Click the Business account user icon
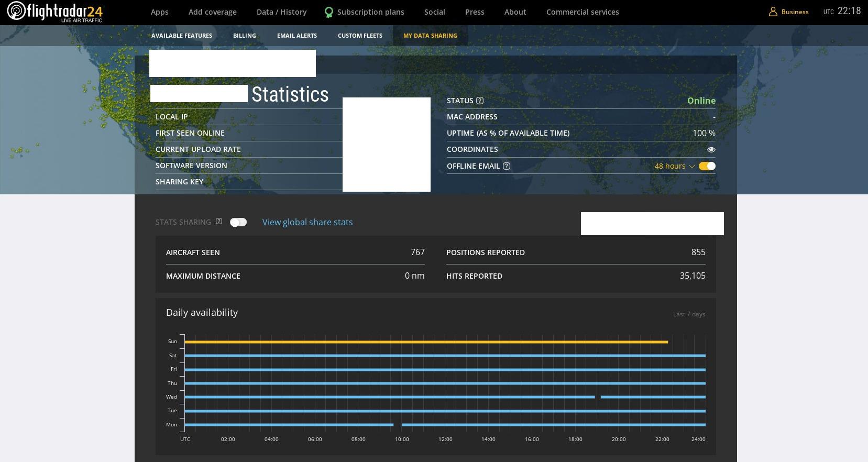The image size is (868, 462). [773, 12]
